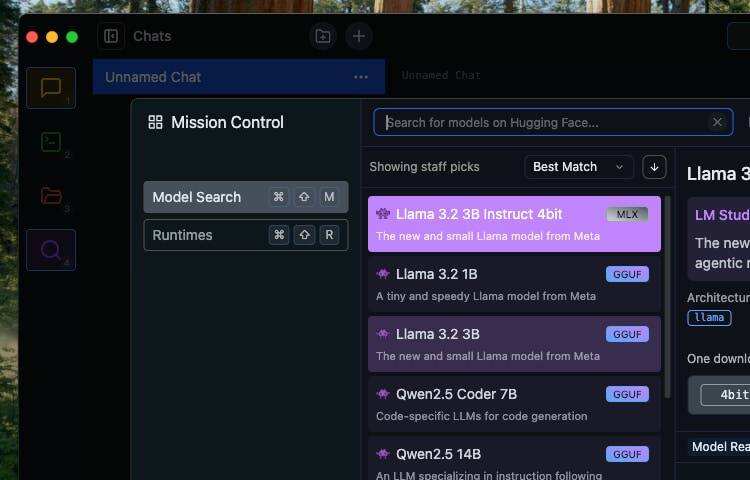This screenshot has width=750, height=480.
Task: Select the Qwen2.5 14B model row
Action: (514, 458)
